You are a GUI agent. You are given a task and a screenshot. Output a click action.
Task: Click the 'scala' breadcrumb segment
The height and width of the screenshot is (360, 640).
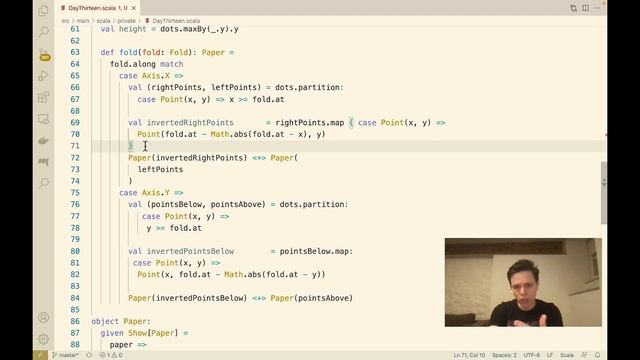(103, 21)
